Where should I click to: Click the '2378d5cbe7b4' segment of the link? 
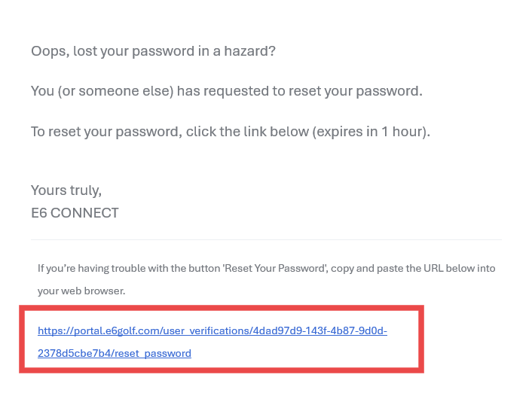75,353
